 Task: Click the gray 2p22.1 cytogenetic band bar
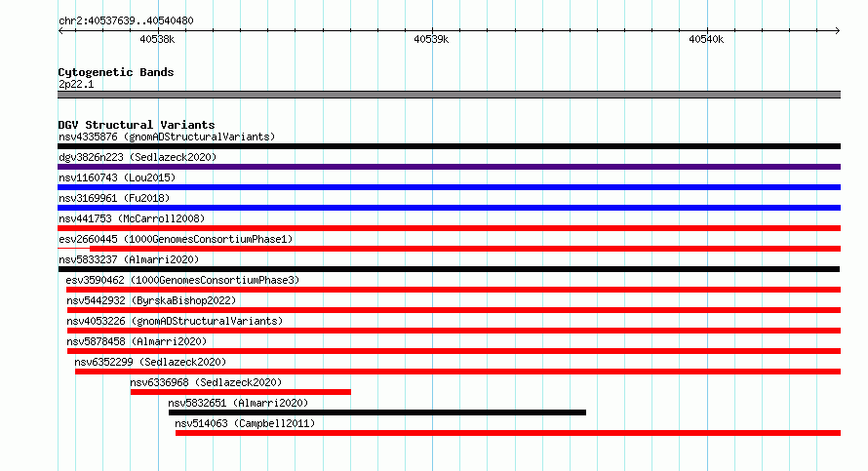tap(449, 96)
